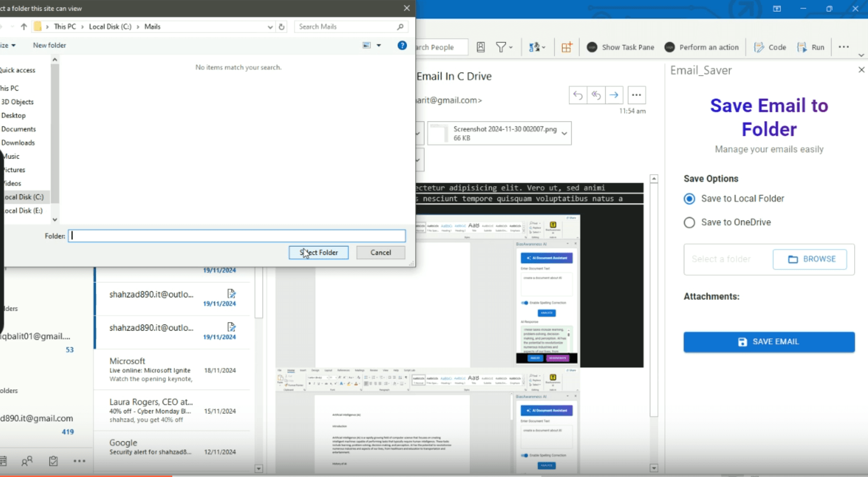868x477 pixels.
Task: Click Select Folder button in dialog
Action: (x=319, y=252)
